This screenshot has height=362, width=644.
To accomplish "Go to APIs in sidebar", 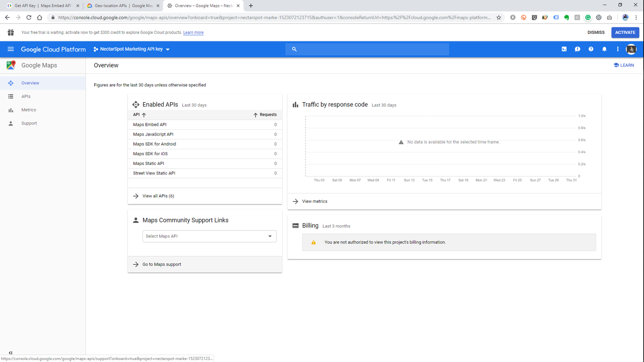I will tap(26, 97).
